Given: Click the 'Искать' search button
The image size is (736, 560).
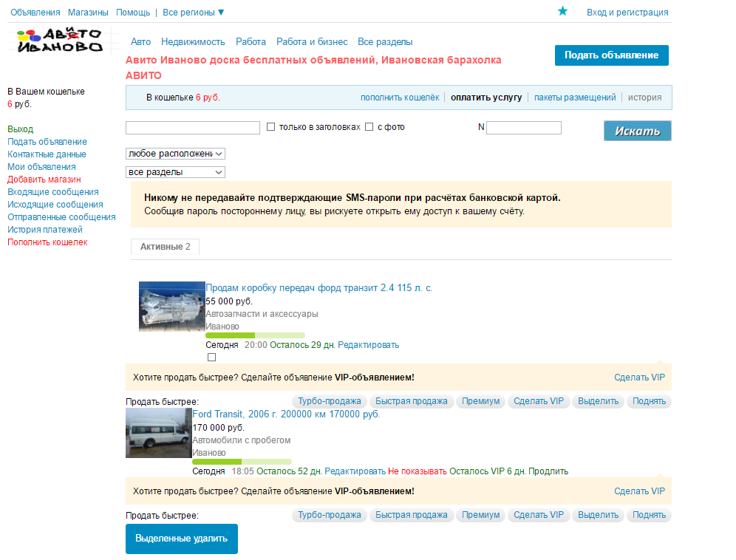Looking at the screenshot, I should (x=637, y=131).
